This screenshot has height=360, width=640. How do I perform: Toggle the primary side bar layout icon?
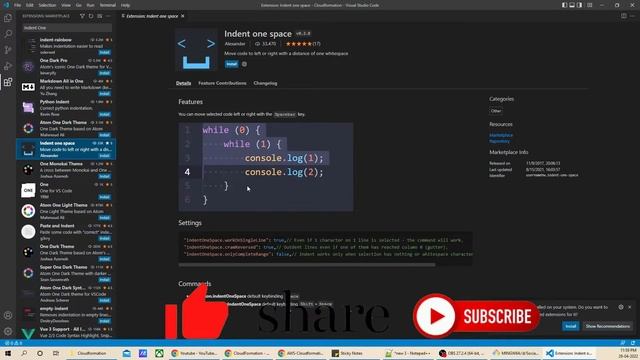click(x=564, y=5)
